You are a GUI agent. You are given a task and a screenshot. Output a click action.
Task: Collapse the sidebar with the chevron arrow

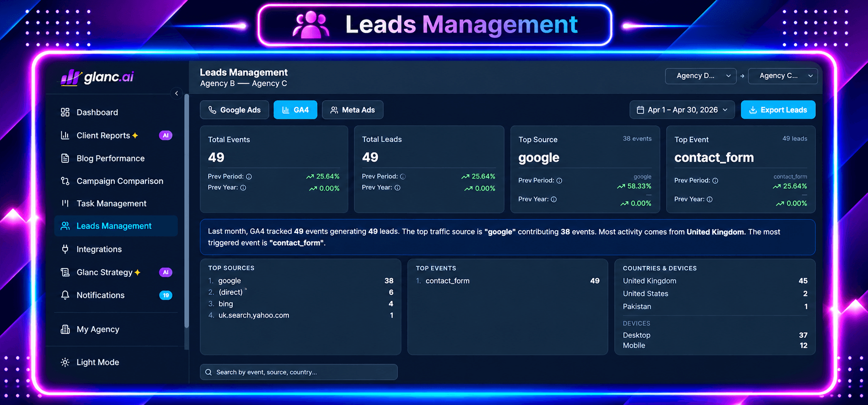[x=176, y=93]
